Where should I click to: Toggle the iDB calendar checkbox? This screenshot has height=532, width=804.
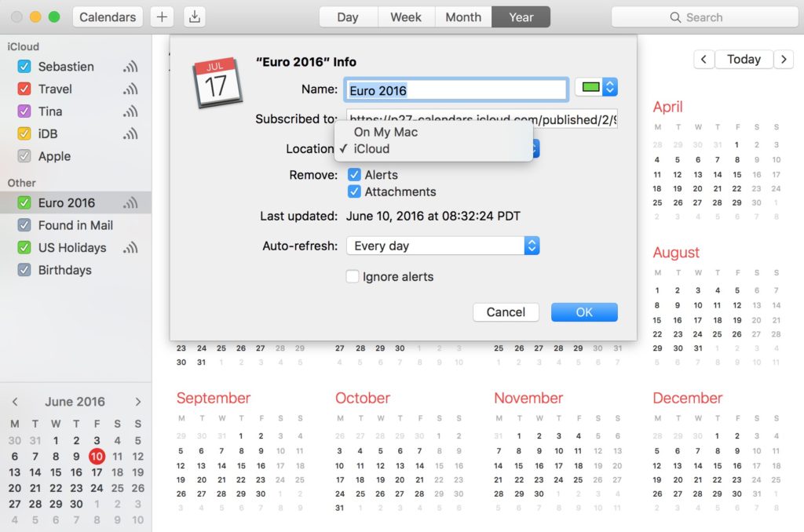tap(24, 133)
